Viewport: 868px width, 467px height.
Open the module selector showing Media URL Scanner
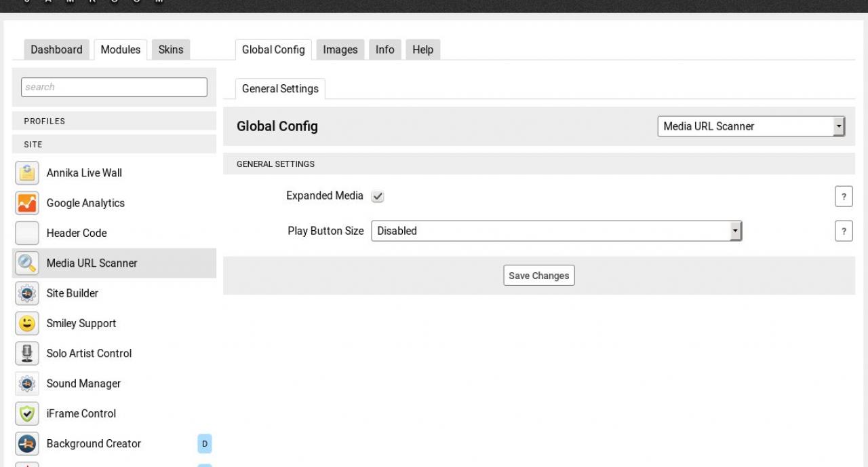point(751,126)
